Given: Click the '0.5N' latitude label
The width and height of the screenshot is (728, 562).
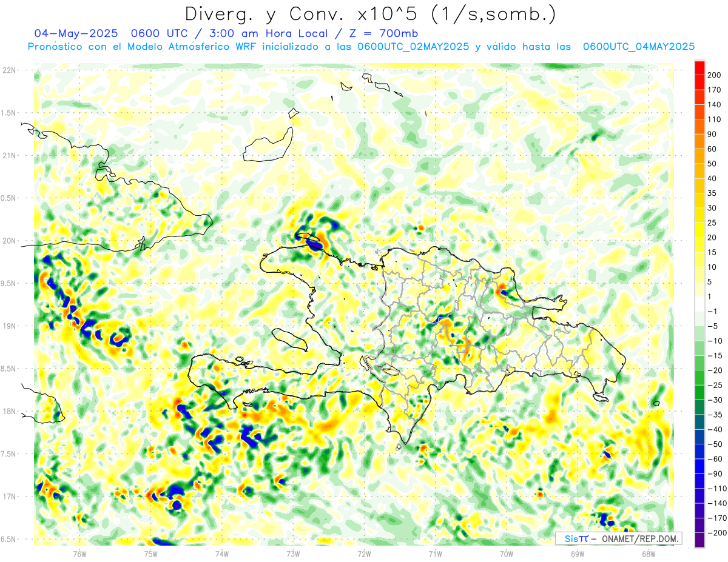Looking at the screenshot, I should [x=9, y=198].
